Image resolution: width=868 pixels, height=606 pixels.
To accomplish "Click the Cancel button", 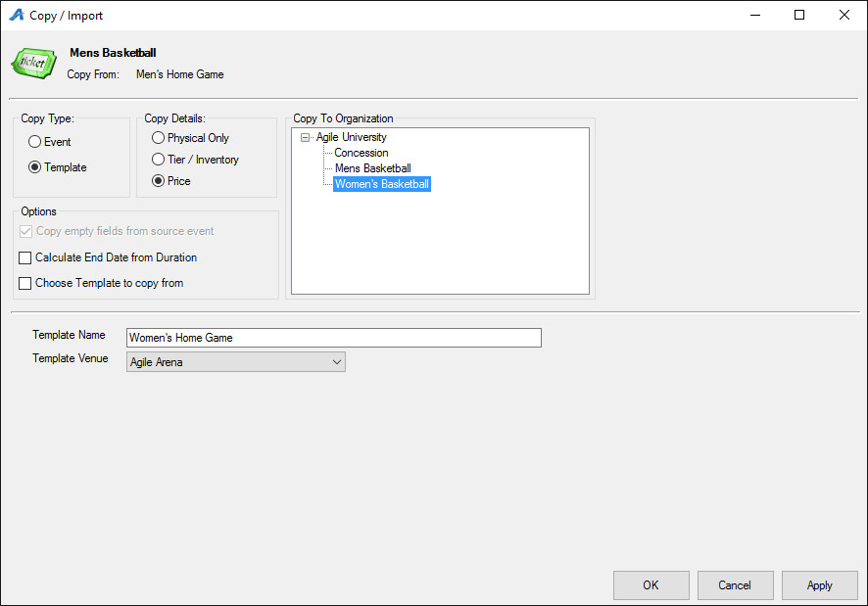I will pyautogui.click(x=735, y=585).
